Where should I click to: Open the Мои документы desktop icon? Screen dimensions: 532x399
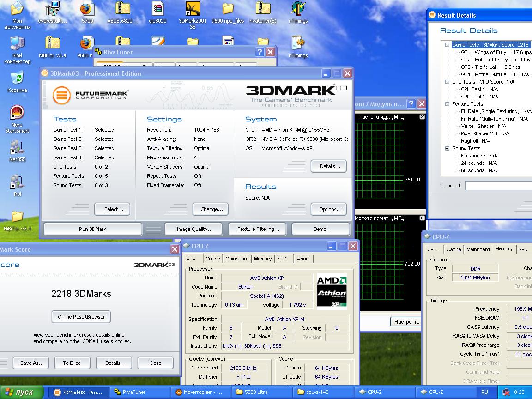(17, 15)
